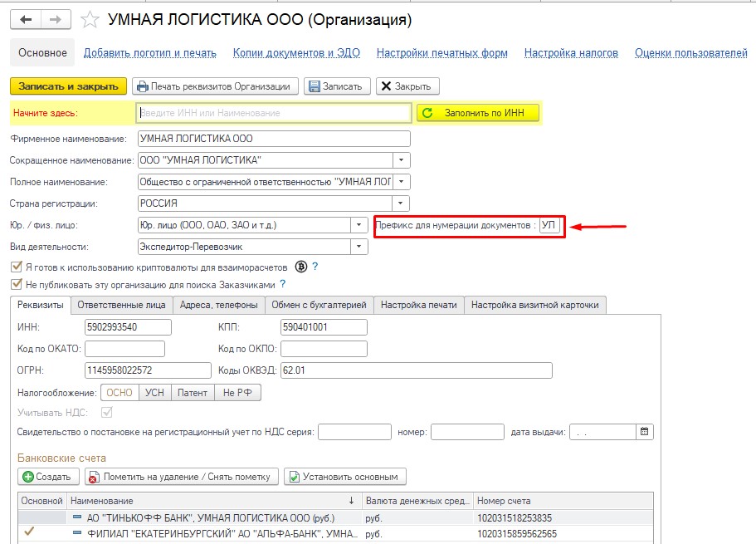Open Оценки пользователей link

pyautogui.click(x=691, y=52)
